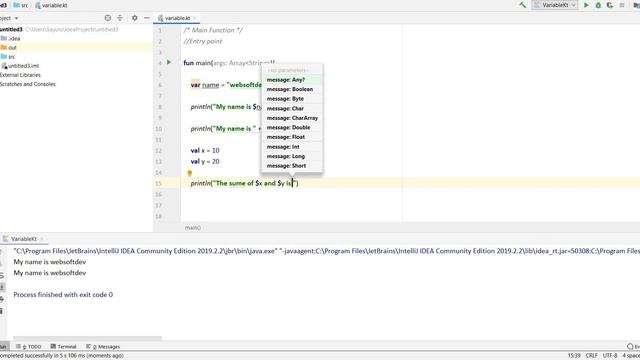Click 'val y = 20' code line
Viewport: 640px width, 360px height.
click(x=205, y=162)
